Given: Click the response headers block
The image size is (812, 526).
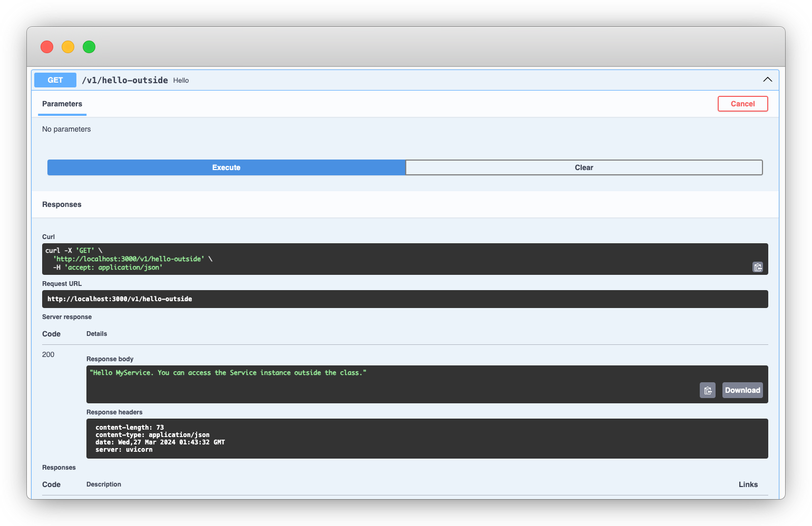Looking at the screenshot, I should coord(427,439).
